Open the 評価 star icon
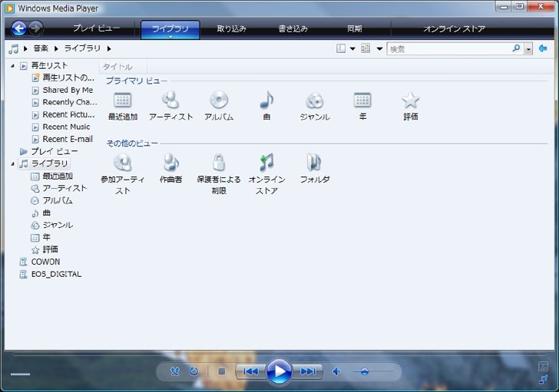Image resolution: width=559 pixels, height=392 pixels. point(410,100)
